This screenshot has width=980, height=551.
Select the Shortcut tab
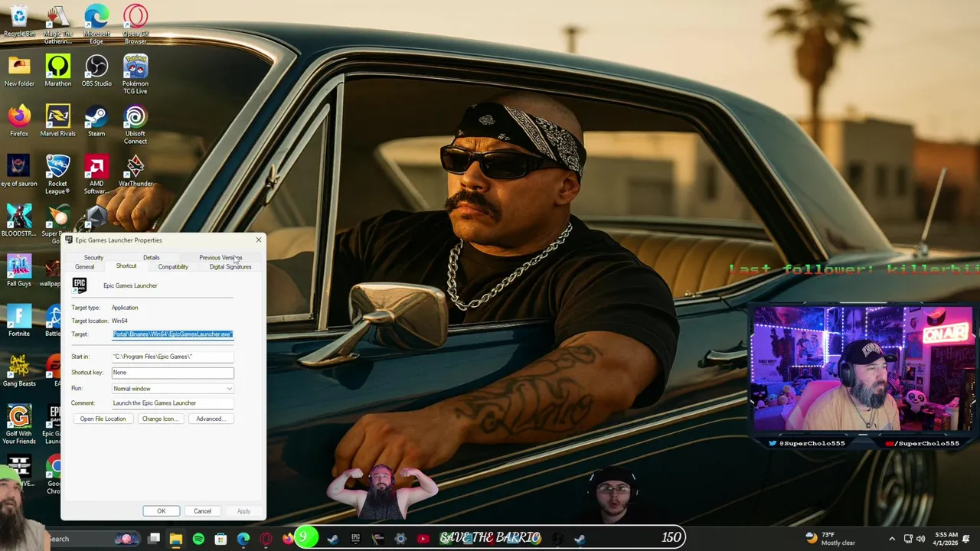tap(126, 266)
